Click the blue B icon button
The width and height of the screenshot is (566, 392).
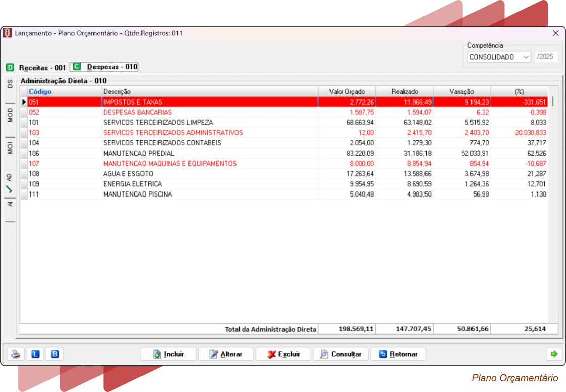click(55, 354)
